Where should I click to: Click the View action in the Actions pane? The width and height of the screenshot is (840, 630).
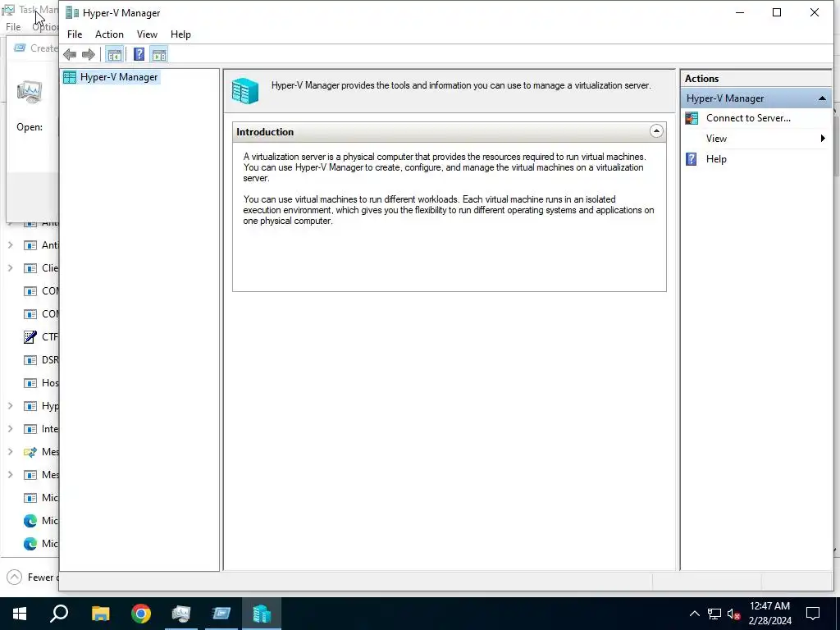(x=716, y=139)
